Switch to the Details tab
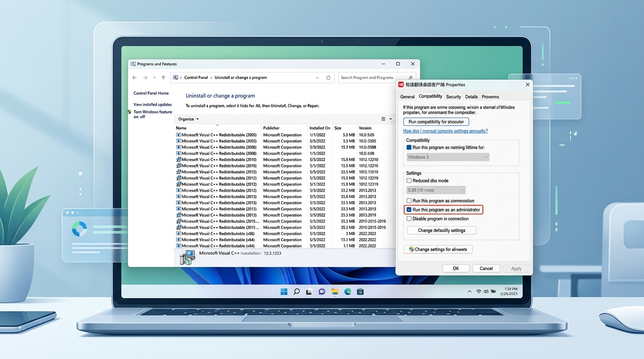Viewport: 644px width, 359px height. pyautogui.click(x=471, y=97)
